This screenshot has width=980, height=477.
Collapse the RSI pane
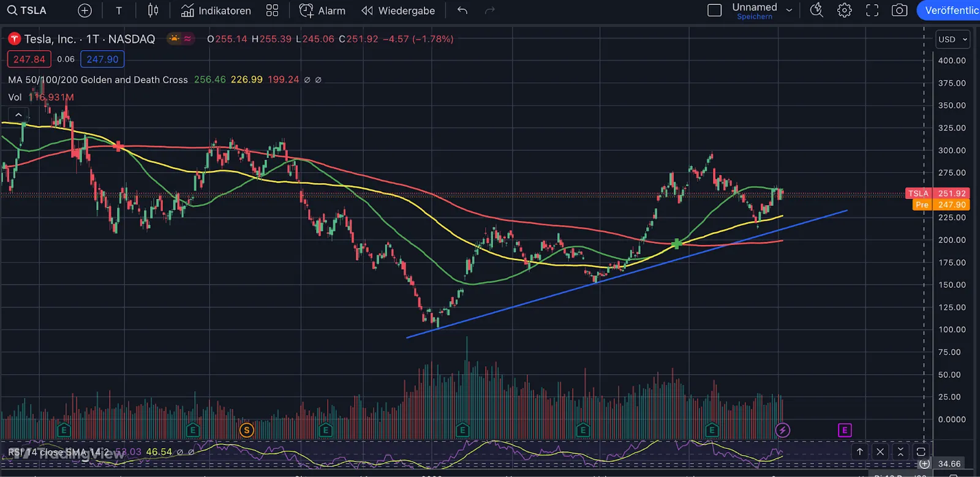pyautogui.click(x=900, y=452)
